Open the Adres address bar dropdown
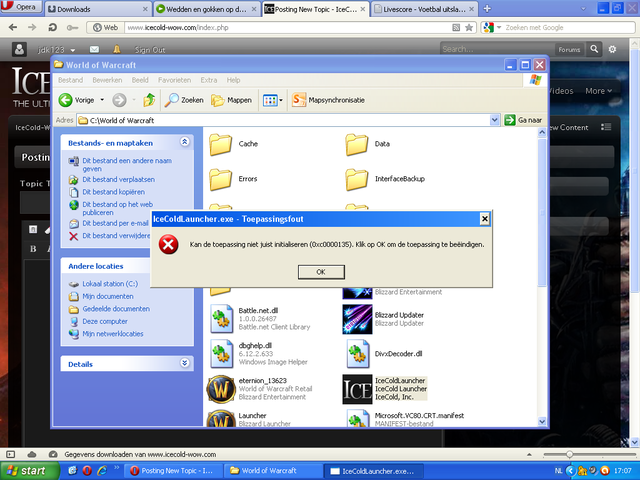The image size is (640, 480). click(x=494, y=120)
